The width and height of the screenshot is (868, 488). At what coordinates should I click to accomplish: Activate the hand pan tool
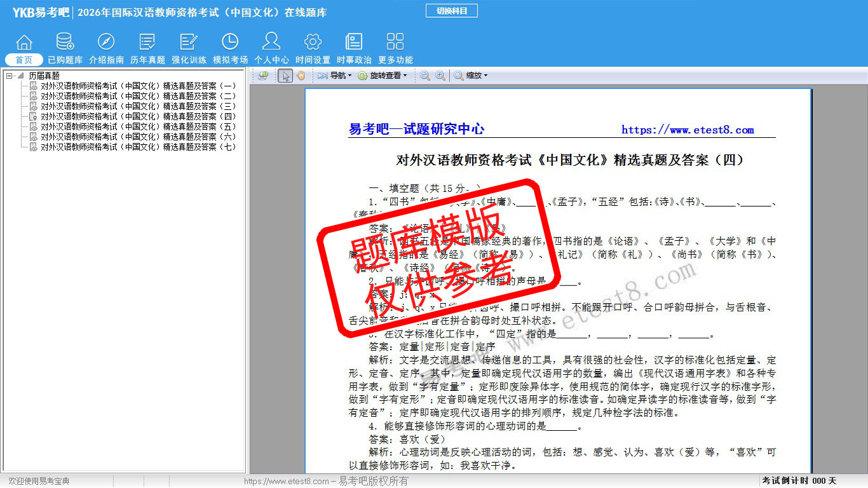coord(301,76)
